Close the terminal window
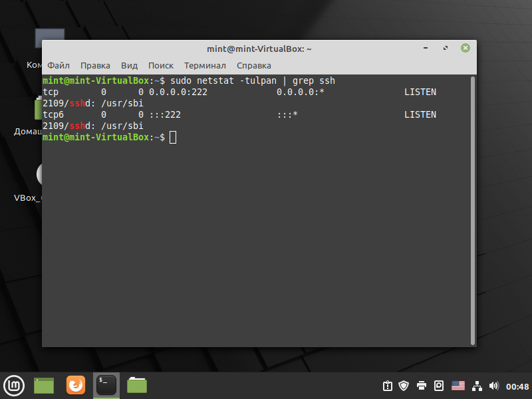Image resolution: width=532 pixels, height=399 pixels. pyautogui.click(x=465, y=48)
